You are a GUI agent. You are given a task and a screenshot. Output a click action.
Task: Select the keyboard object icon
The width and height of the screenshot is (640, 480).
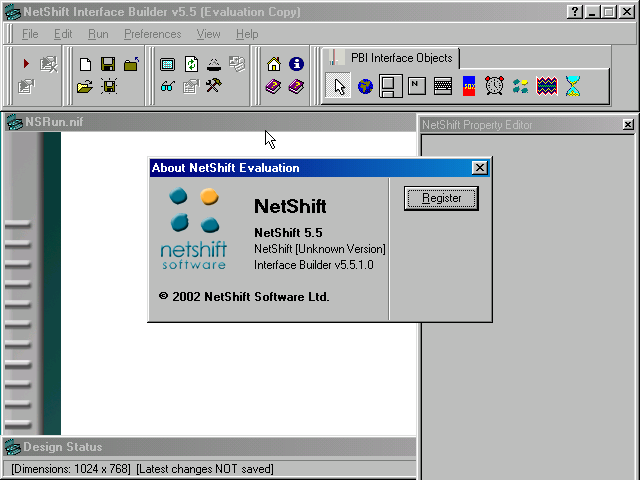(443, 86)
